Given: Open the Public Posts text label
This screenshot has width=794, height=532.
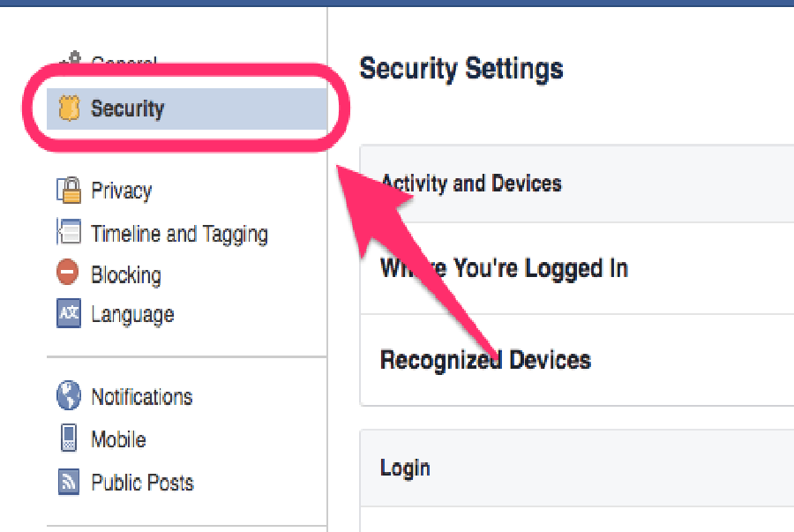Looking at the screenshot, I should [x=142, y=483].
